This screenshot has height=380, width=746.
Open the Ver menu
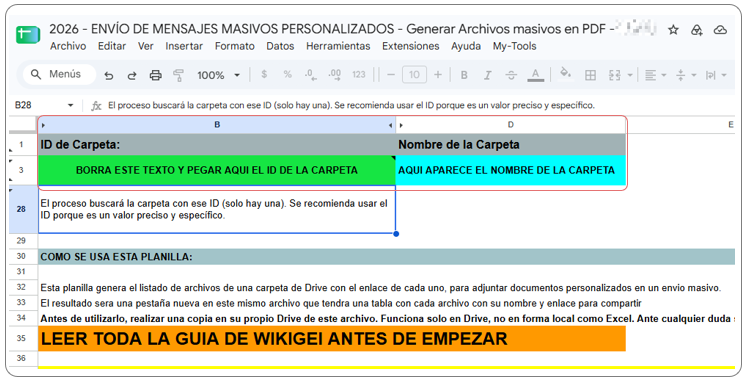point(146,46)
